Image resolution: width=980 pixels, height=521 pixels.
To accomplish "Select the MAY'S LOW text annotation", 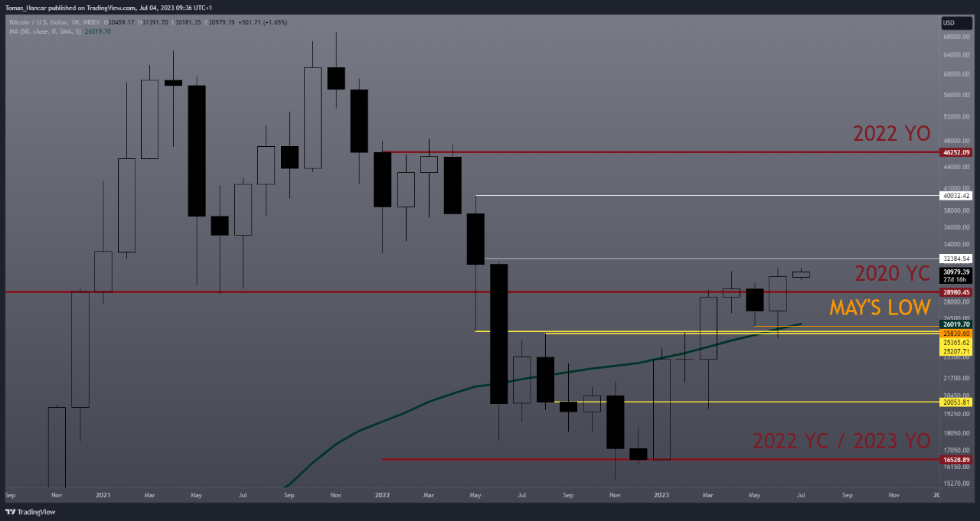I will click(880, 308).
